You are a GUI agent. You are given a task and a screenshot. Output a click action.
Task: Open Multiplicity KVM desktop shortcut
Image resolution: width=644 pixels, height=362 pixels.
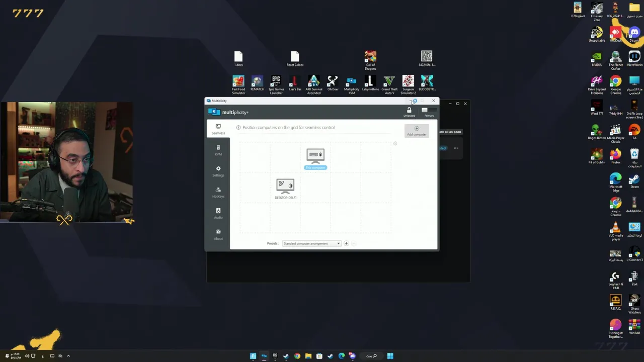pyautogui.click(x=352, y=84)
